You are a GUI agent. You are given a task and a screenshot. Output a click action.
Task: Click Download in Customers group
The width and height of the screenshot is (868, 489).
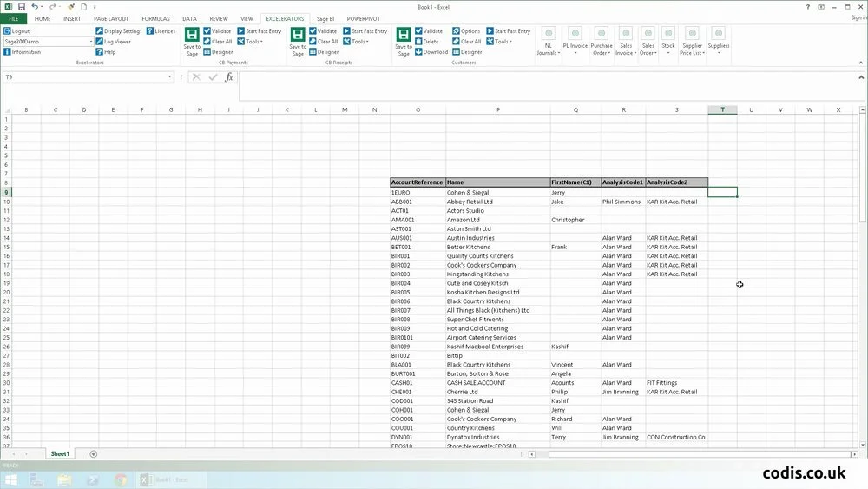(x=431, y=52)
